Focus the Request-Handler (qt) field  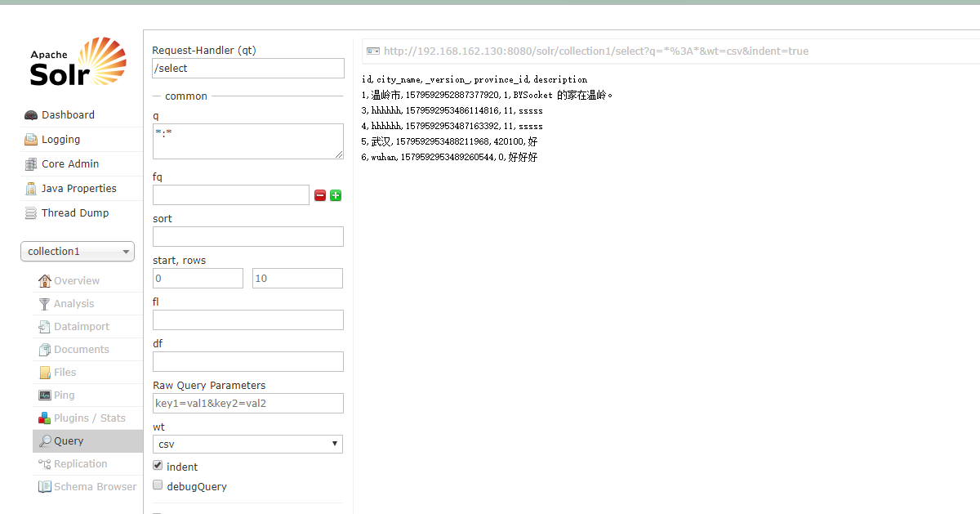tap(248, 69)
